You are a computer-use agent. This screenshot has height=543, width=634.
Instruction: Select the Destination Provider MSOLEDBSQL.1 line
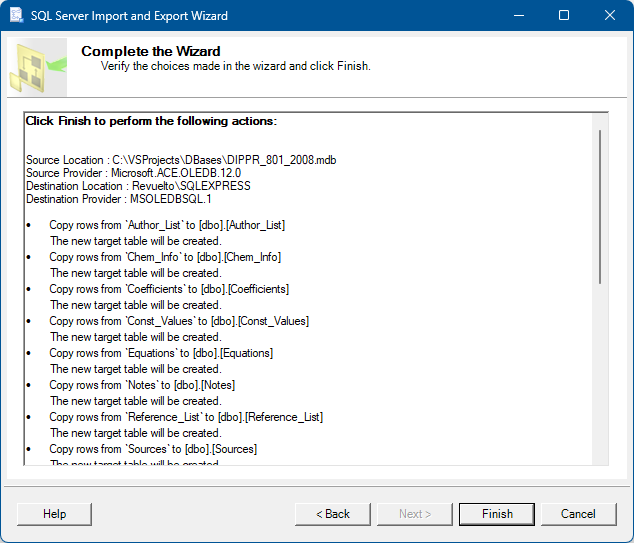(x=118, y=199)
